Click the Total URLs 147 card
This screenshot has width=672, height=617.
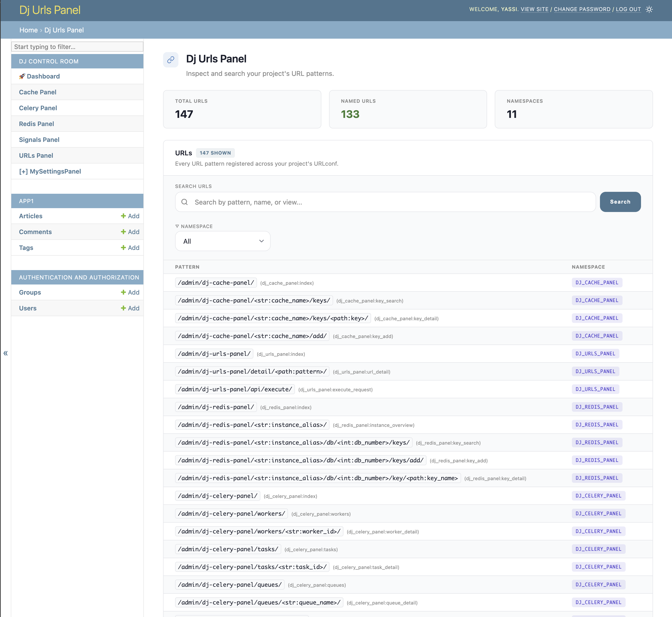point(242,109)
